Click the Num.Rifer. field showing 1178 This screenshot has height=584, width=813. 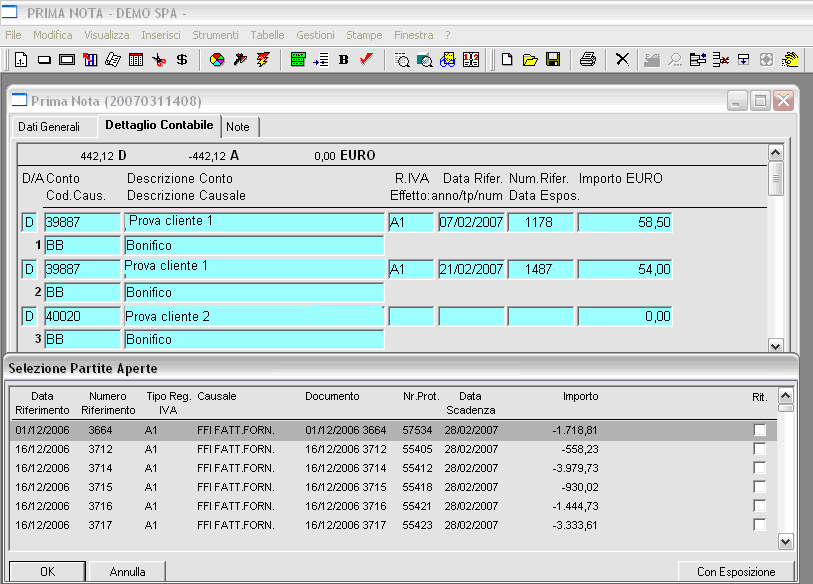540,223
